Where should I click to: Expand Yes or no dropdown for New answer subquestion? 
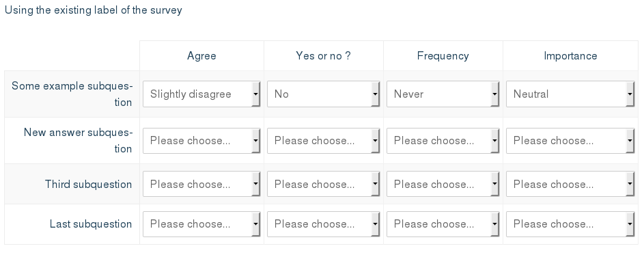pyautogui.click(x=323, y=141)
